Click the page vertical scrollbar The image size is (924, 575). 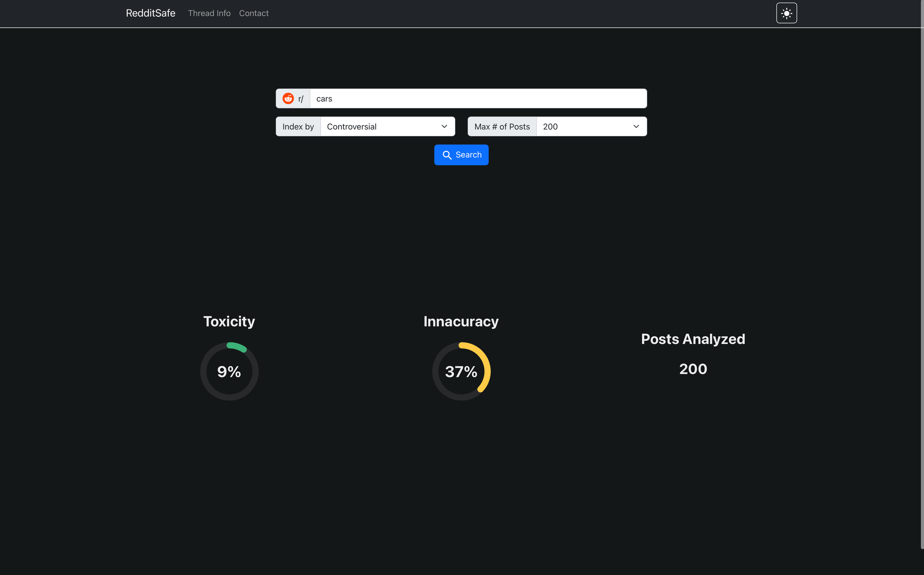(x=922, y=271)
